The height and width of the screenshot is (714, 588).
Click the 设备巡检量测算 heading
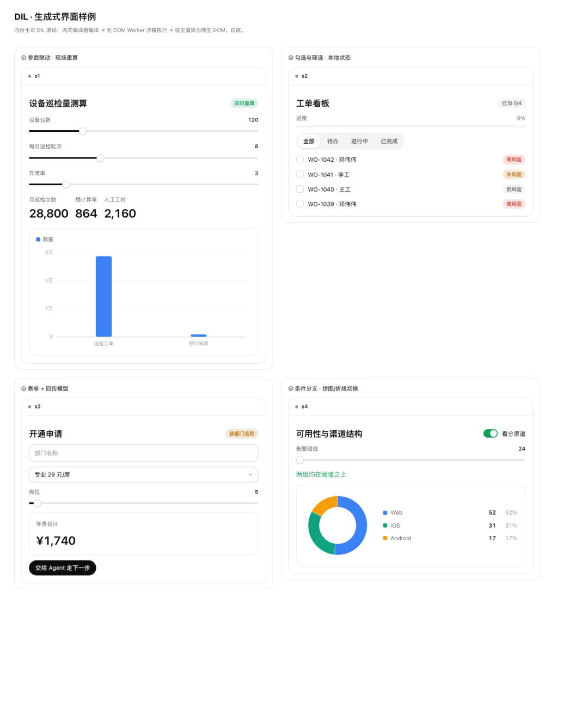pyautogui.click(x=58, y=103)
